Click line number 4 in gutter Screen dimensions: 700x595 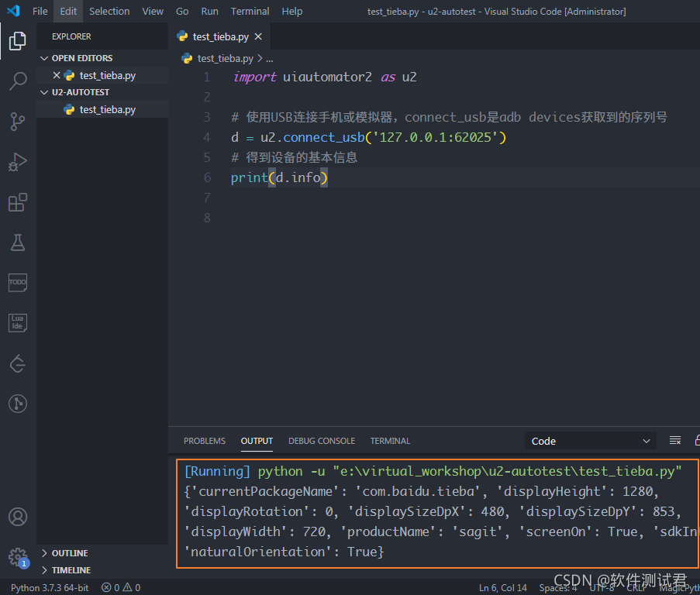coord(207,137)
